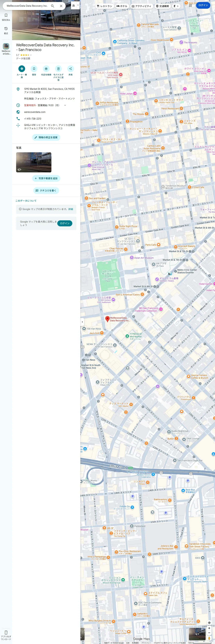Click the ログイン button in the side panel

pyautogui.click(x=65, y=223)
